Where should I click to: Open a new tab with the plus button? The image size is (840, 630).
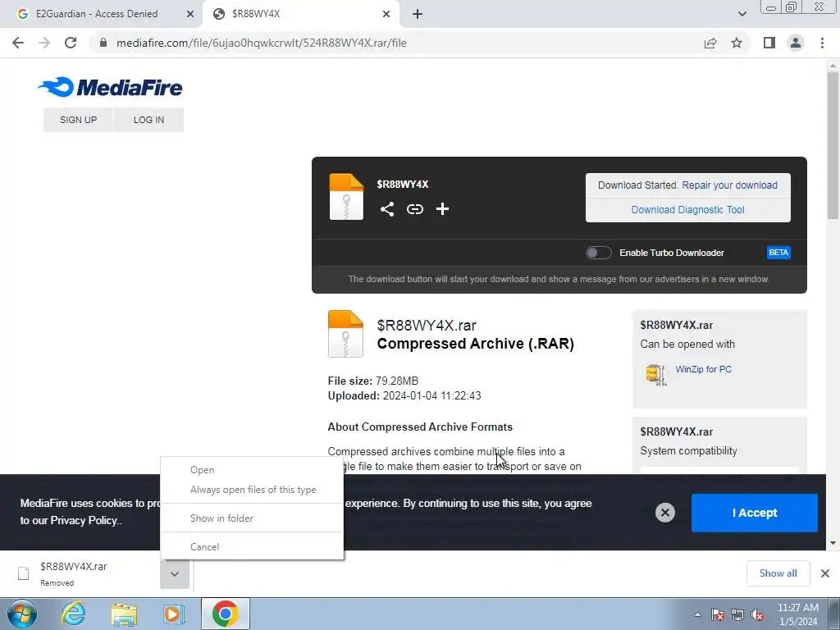pos(418,14)
